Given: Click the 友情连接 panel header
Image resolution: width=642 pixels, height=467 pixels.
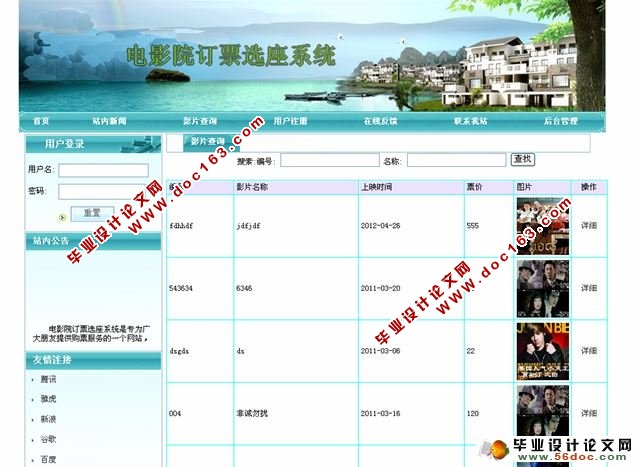Looking at the screenshot, I should tap(93, 360).
